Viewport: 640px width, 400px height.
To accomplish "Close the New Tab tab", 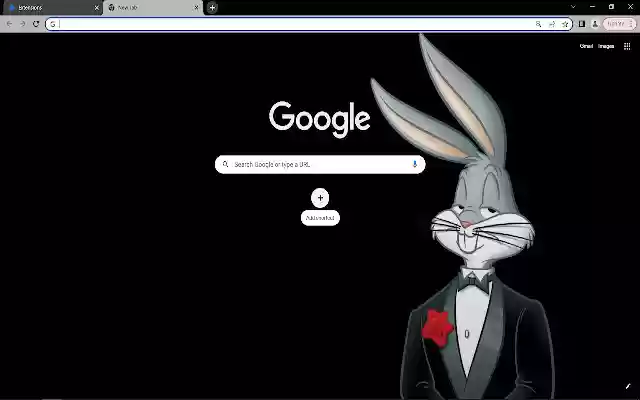I will click(x=196, y=8).
